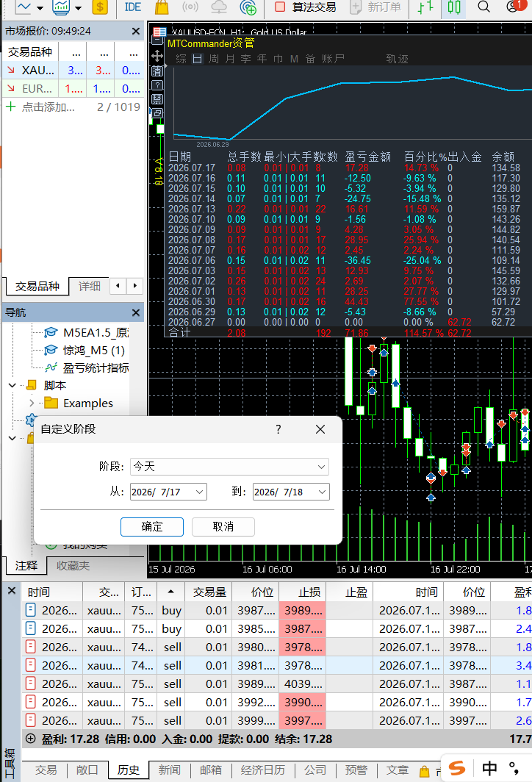Click the gold dollar account icon

click(100, 7)
